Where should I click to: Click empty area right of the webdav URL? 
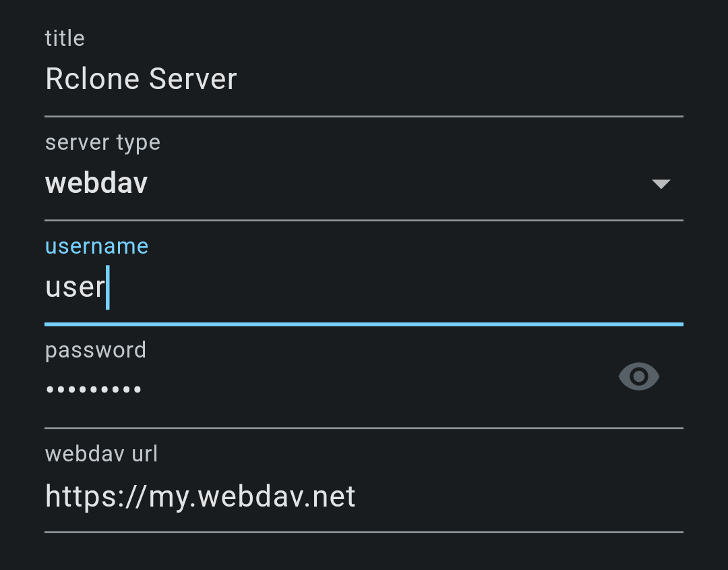point(519,497)
